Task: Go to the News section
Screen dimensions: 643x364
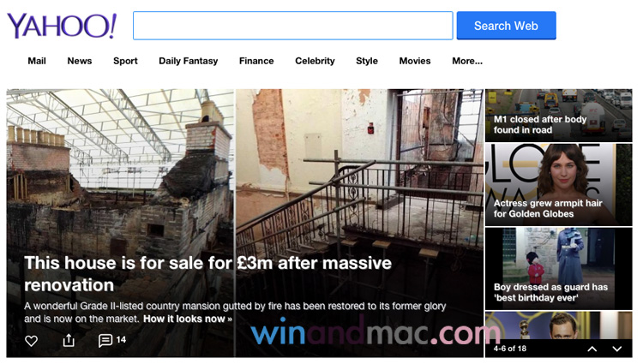Action: (x=80, y=61)
